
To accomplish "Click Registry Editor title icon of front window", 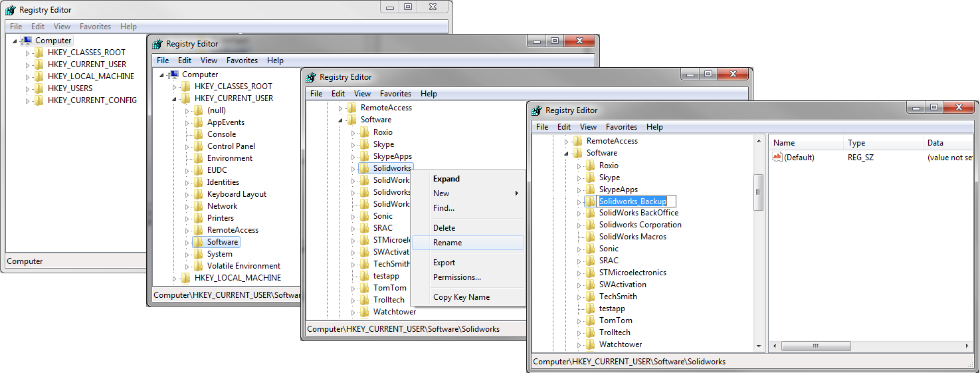I will coord(536,110).
